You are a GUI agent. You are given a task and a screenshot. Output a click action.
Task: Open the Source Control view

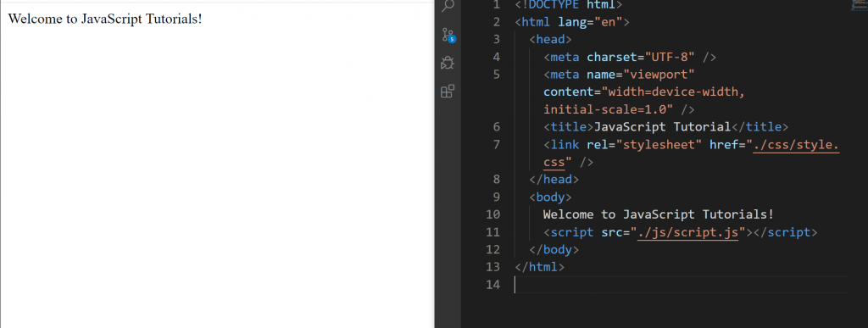[448, 35]
